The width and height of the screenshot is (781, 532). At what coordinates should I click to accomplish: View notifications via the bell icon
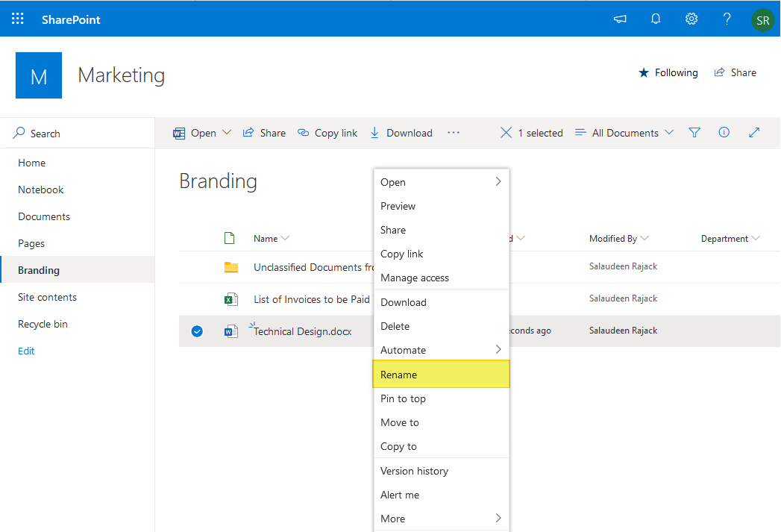[x=655, y=19]
